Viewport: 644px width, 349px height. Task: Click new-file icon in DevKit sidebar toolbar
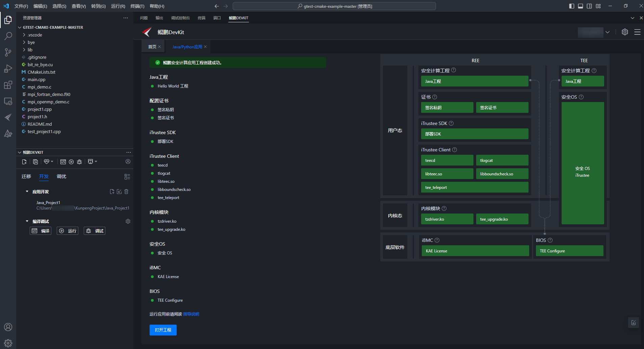(24, 162)
